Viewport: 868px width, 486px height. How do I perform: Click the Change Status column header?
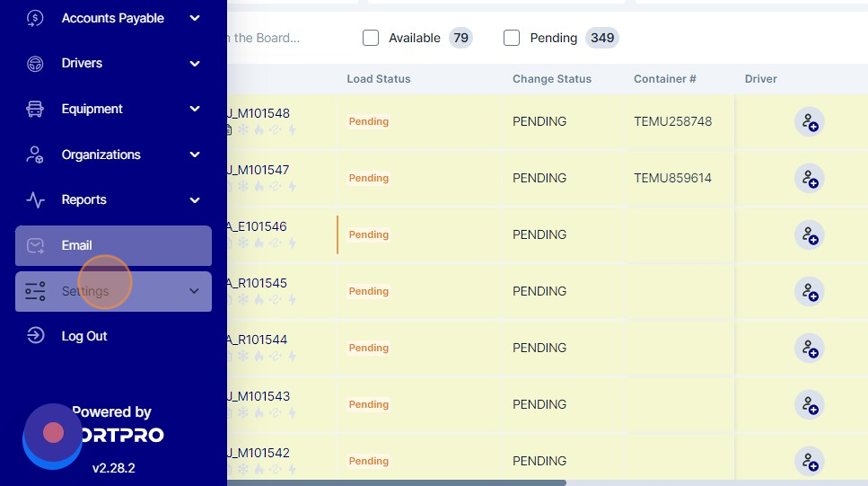[552, 79]
